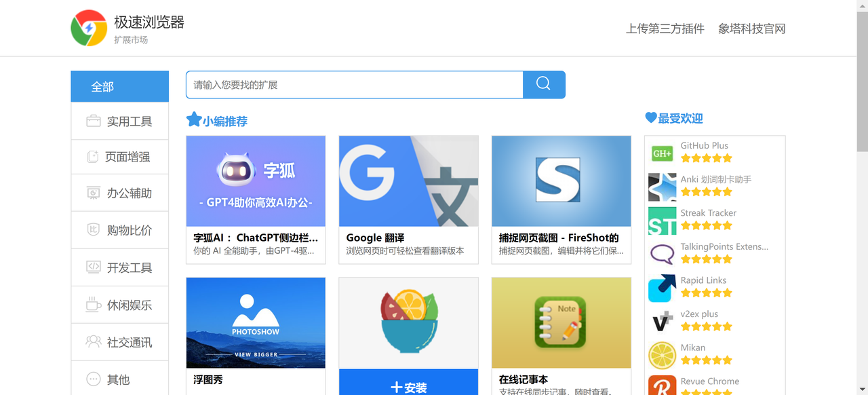Open the 上传第三方插件 link

[665, 29]
